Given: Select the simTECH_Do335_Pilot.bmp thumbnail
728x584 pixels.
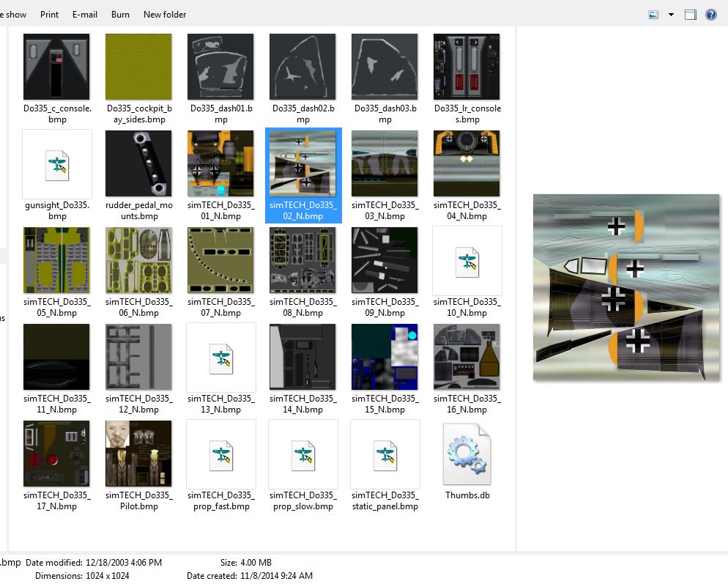Looking at the screenshot, I should (138, 454).
